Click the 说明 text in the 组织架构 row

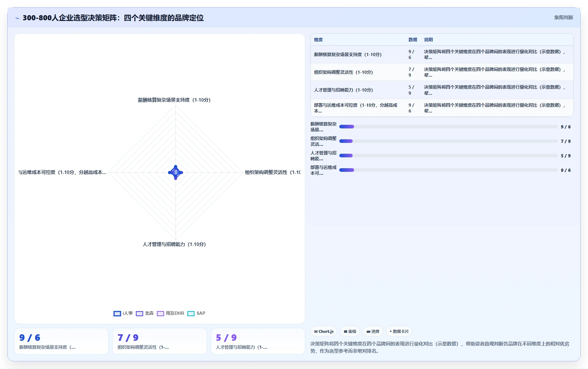tap(495, 72)
